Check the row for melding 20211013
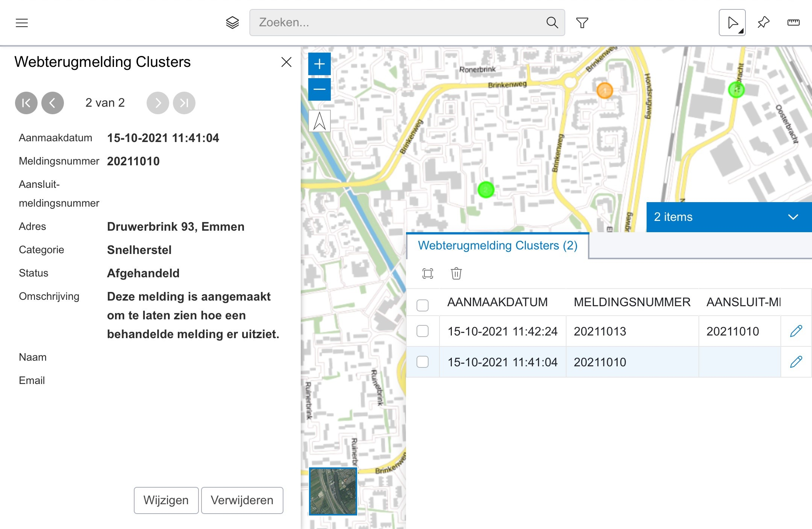The height and width of the screenshot is (529, 812). click(x=423, y=331)
